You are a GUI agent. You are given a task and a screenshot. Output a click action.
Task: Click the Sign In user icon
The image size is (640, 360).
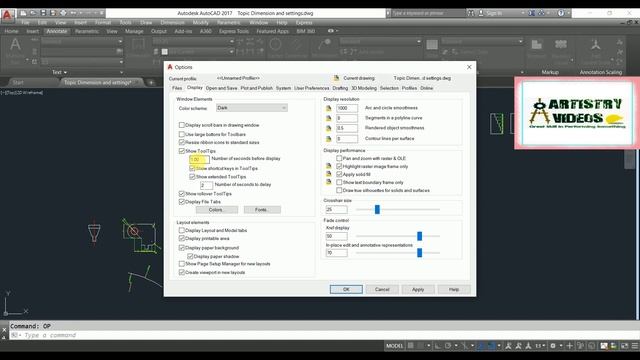click(481, 13)
